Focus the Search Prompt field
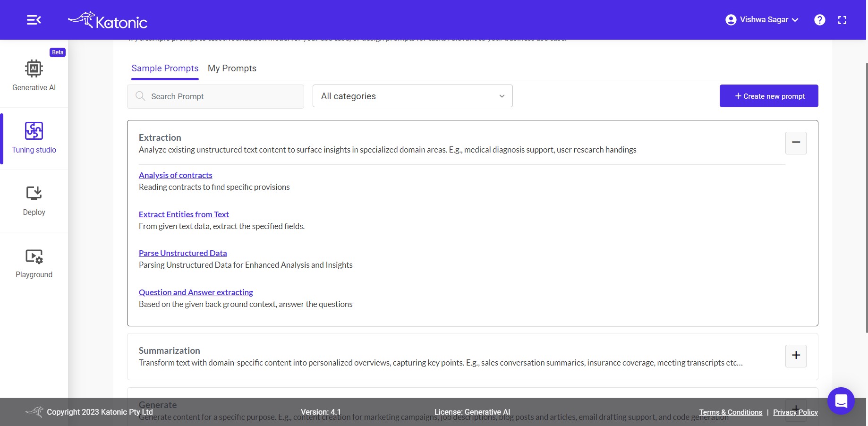The image size is (868, 426). point(215,96)
